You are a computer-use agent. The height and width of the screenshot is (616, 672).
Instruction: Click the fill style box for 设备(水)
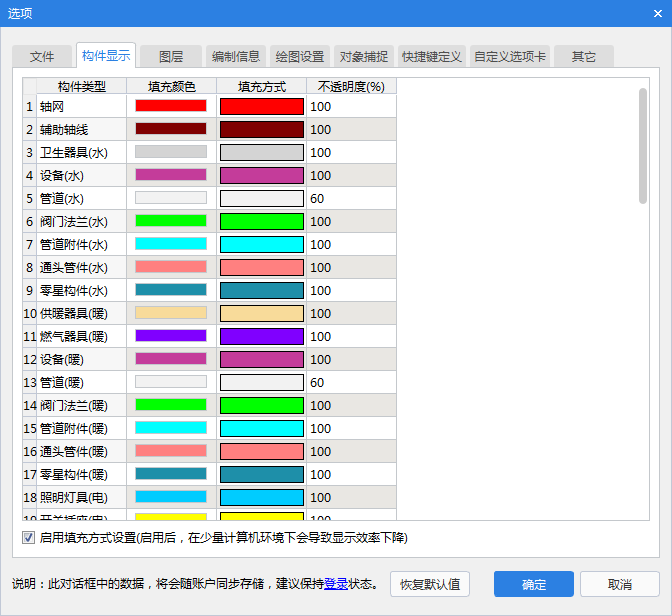(261, 175)
